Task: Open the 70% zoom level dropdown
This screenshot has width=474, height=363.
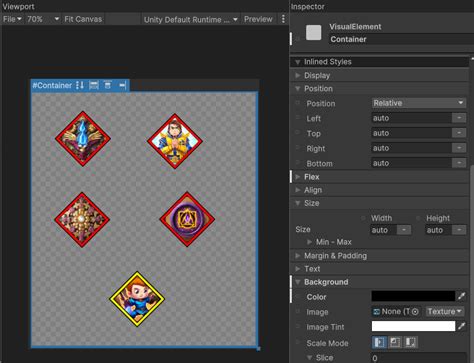Action: (43, 19)
